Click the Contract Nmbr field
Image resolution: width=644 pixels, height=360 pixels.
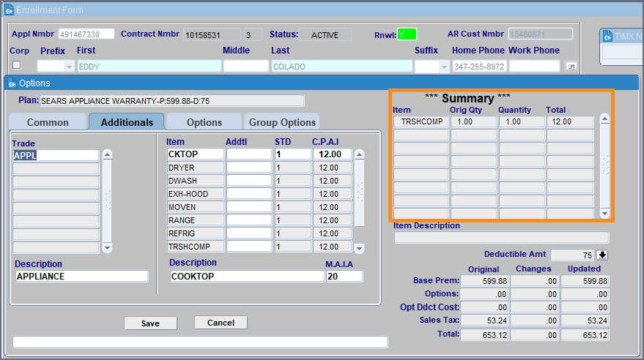(x=212, y=34)
